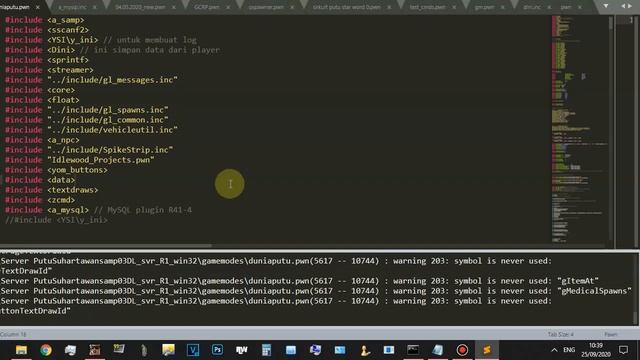Switch to the GCRP.pwn tab
640x360 pixels.
207,7
